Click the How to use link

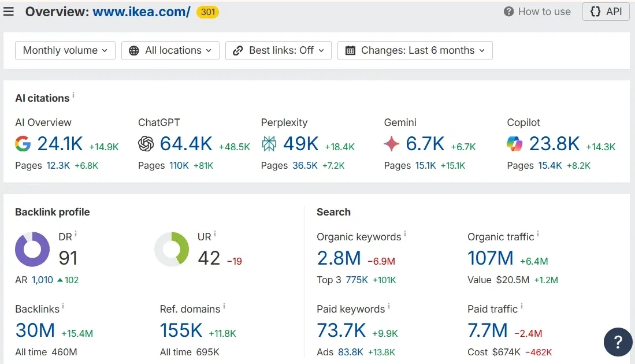pos(537,12)
